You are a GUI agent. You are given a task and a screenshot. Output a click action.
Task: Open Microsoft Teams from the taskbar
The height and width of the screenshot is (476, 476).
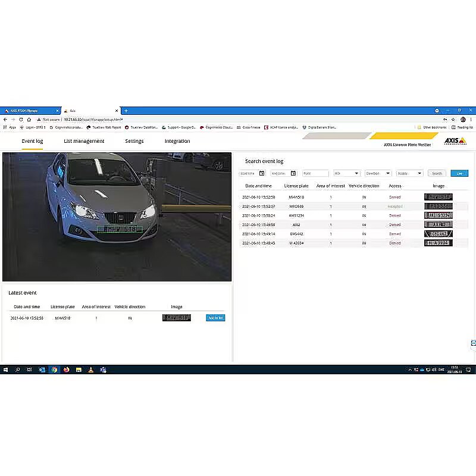(103, 369)
